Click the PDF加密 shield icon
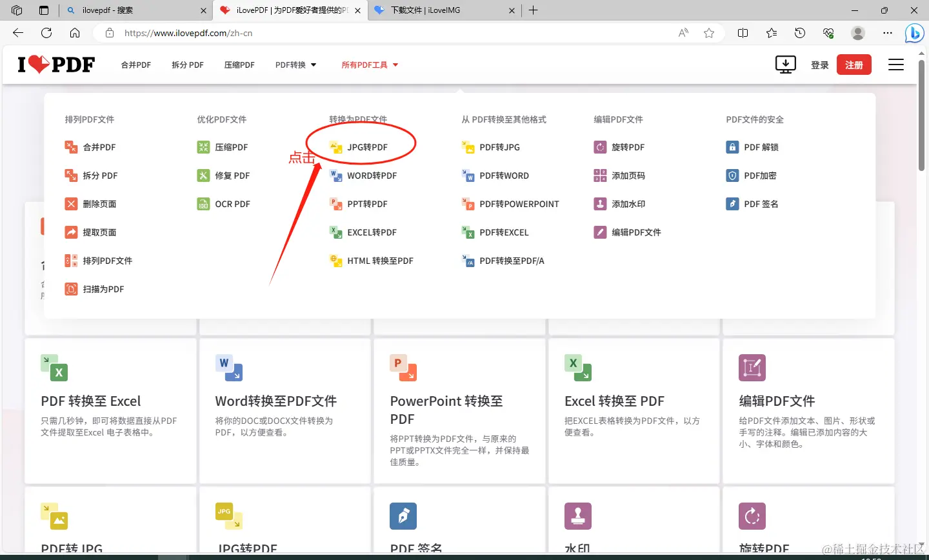The width and height of the screenshot is (929, 560). (x=732, y=175)
